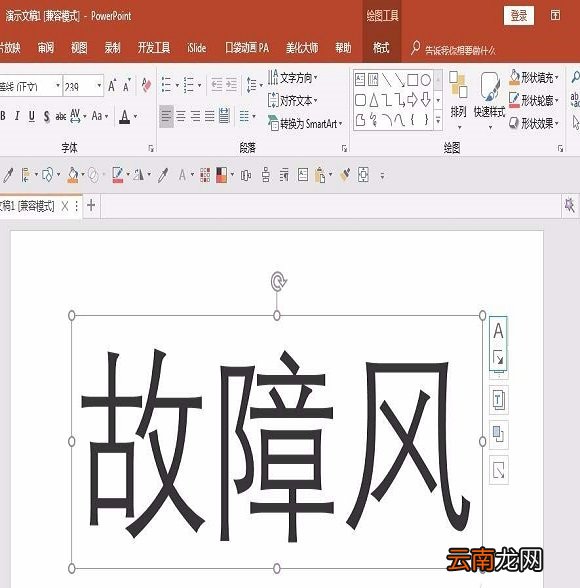Select text box shape in gallery
580x588 pixels.
point(360,80)
